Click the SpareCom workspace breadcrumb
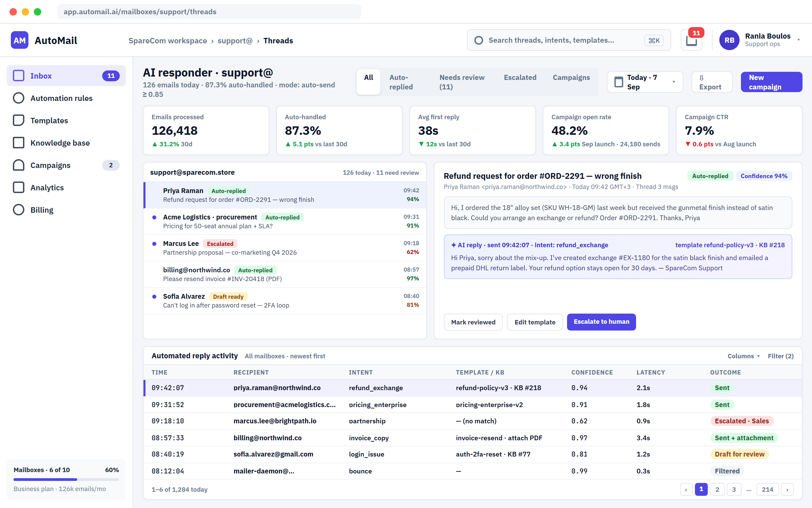 point(168,41)
